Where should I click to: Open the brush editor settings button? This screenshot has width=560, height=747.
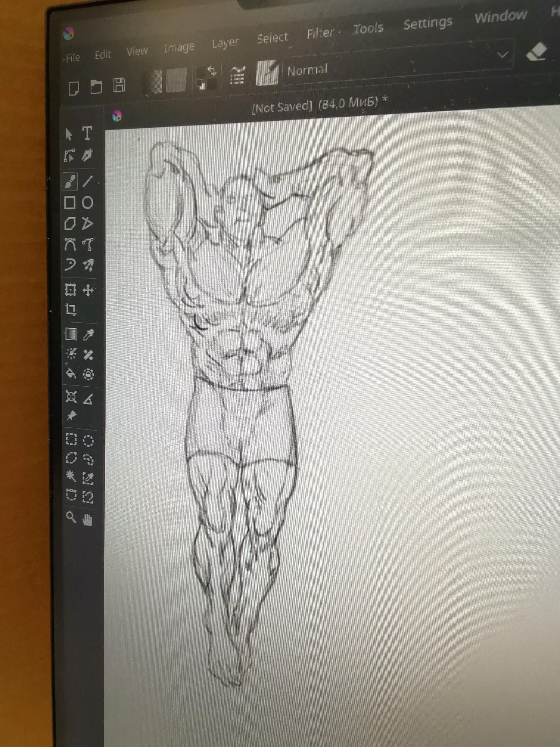click(237, 75)
